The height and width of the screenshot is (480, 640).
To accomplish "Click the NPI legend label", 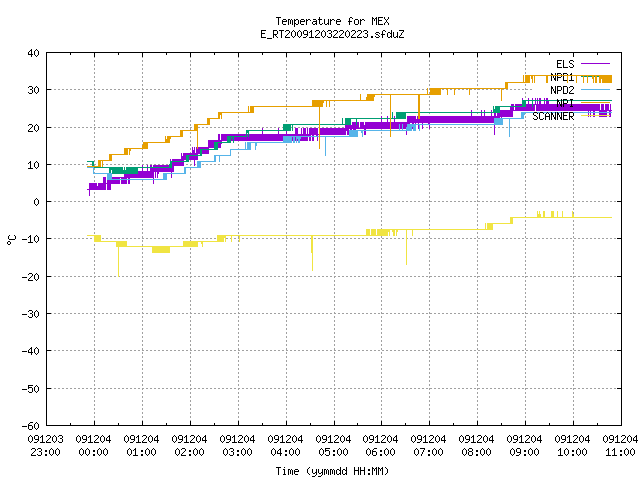I will [565, 103].
